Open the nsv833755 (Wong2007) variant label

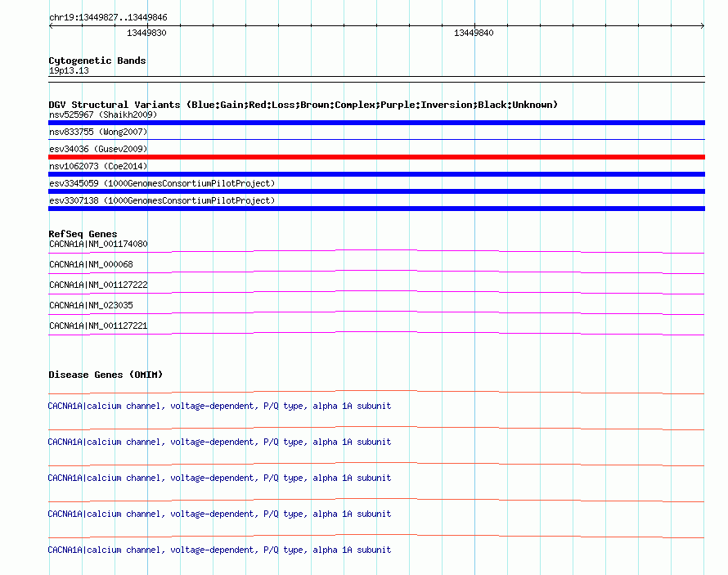tap(98, 132)
